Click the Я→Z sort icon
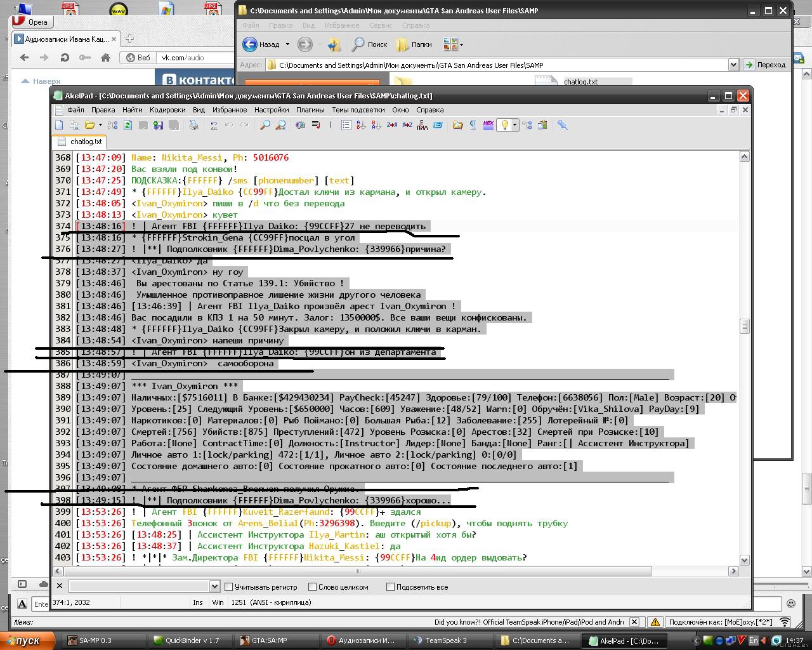 point(407,125)
